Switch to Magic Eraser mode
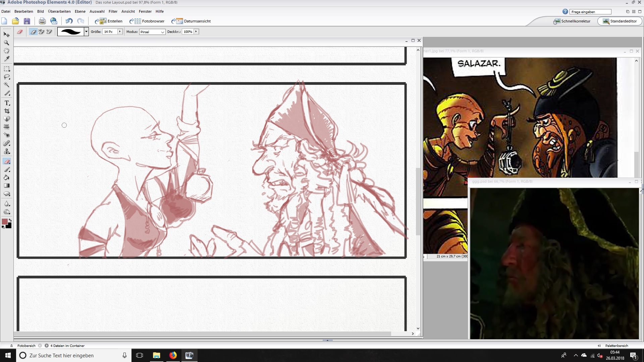This screenshot has height=362, width=644. (x=49, y=32)
